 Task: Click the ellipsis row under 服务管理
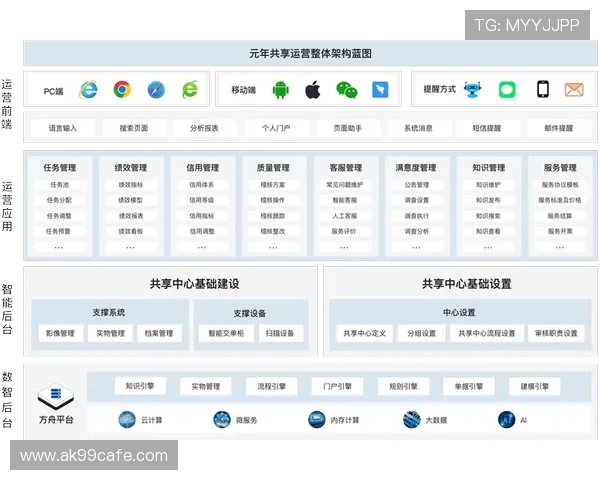point(560,247)
